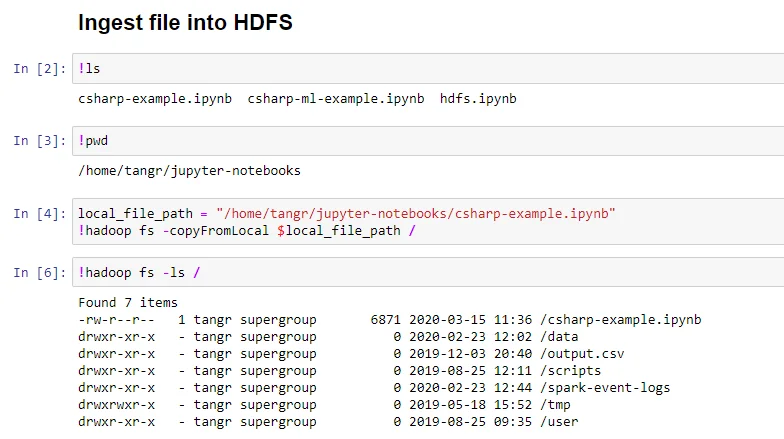Focus the !pwd code cell

(400, 141)
